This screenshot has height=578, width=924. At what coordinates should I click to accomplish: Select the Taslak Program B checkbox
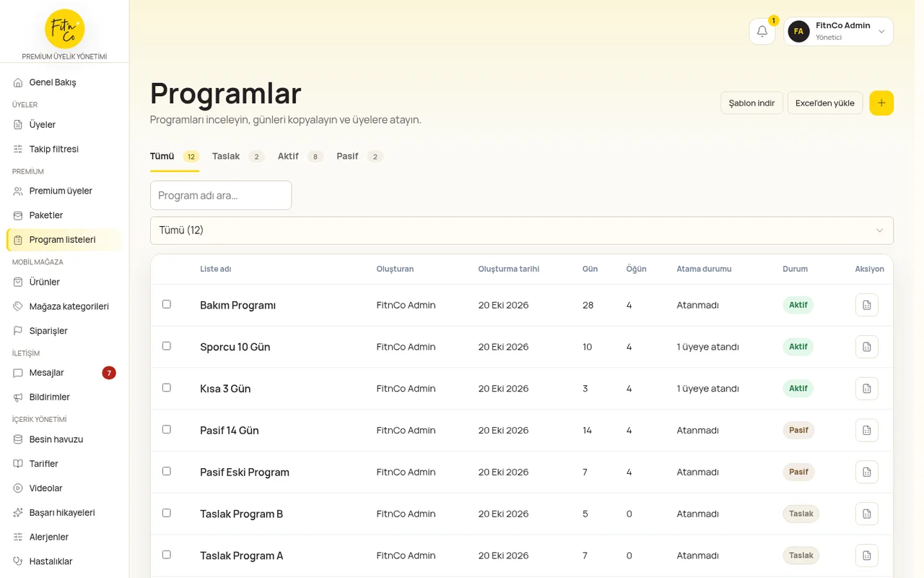tap(167, 513)
